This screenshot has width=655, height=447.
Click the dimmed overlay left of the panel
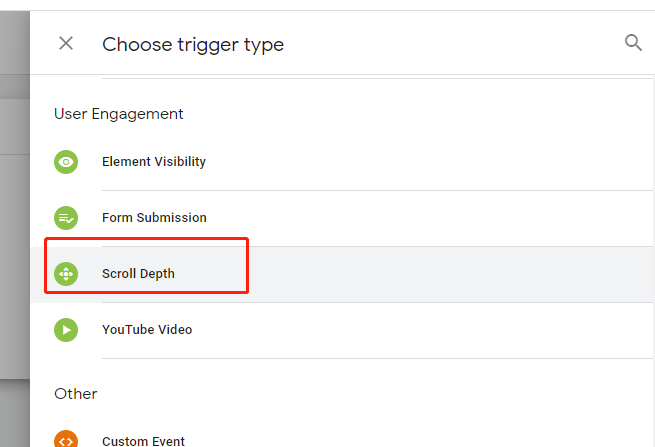[x=15, y=251]
